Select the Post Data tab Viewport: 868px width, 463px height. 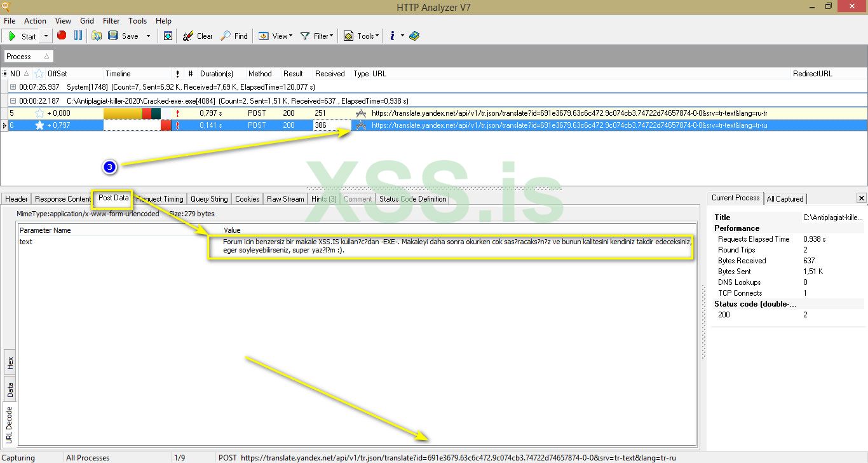pos(113,198)
